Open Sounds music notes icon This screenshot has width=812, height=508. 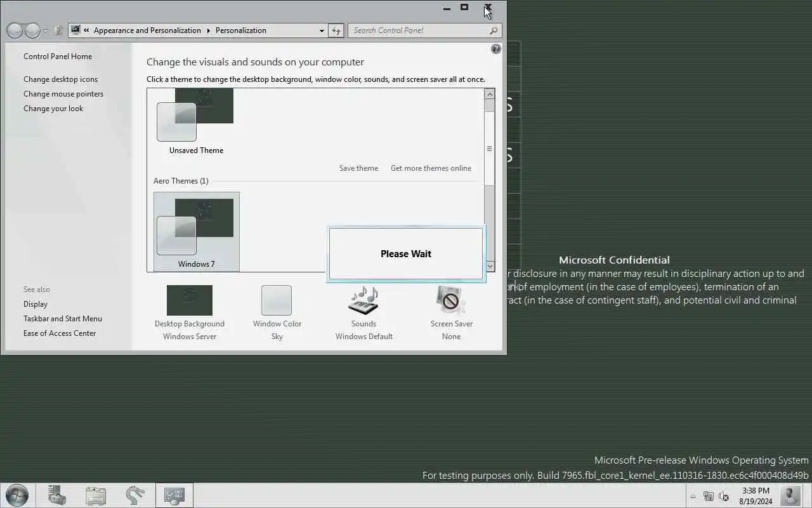(x=363, y=300)
